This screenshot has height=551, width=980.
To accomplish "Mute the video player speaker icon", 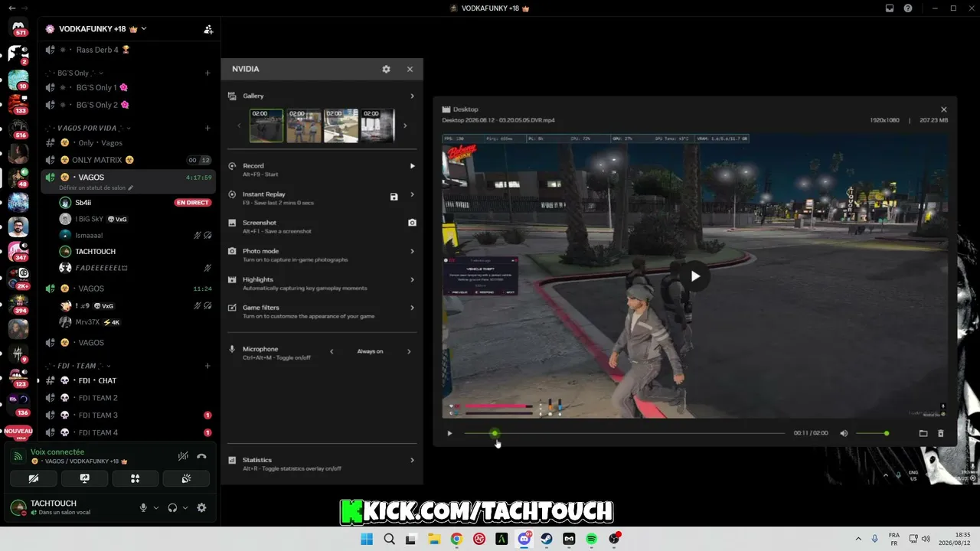I will click(844, 433).
